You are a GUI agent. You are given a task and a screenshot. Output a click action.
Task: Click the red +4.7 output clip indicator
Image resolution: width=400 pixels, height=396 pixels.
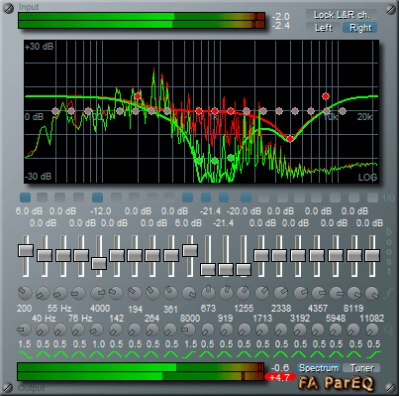(280, 377)
